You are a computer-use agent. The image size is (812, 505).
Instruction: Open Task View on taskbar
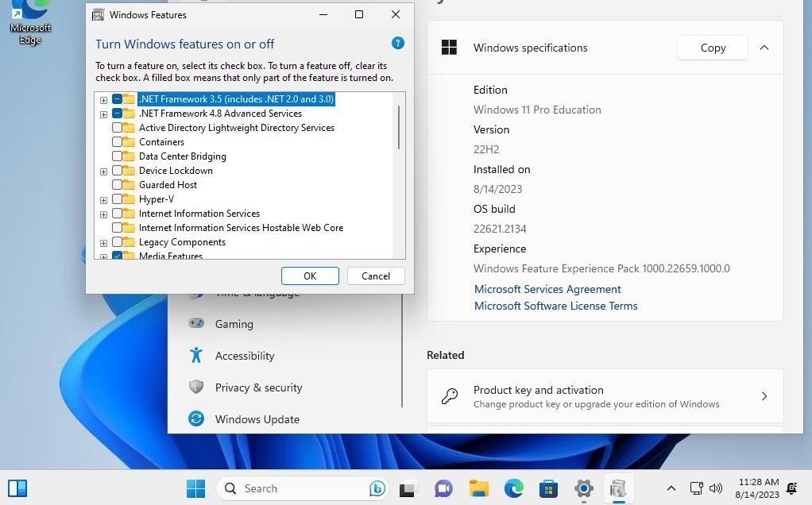[407, 488]
